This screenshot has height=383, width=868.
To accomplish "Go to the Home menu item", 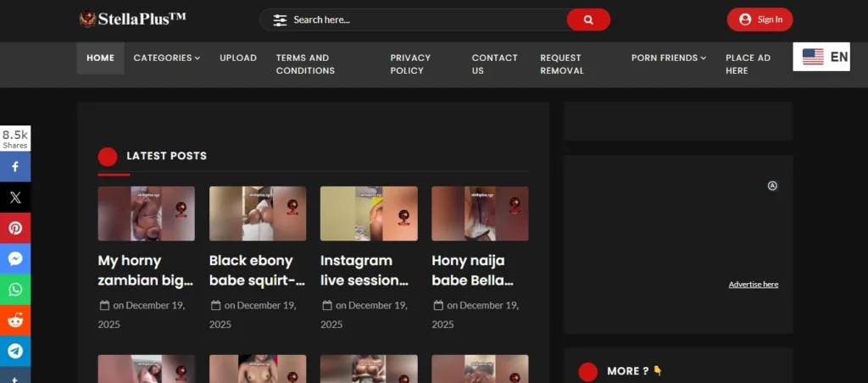I will 100,58.
